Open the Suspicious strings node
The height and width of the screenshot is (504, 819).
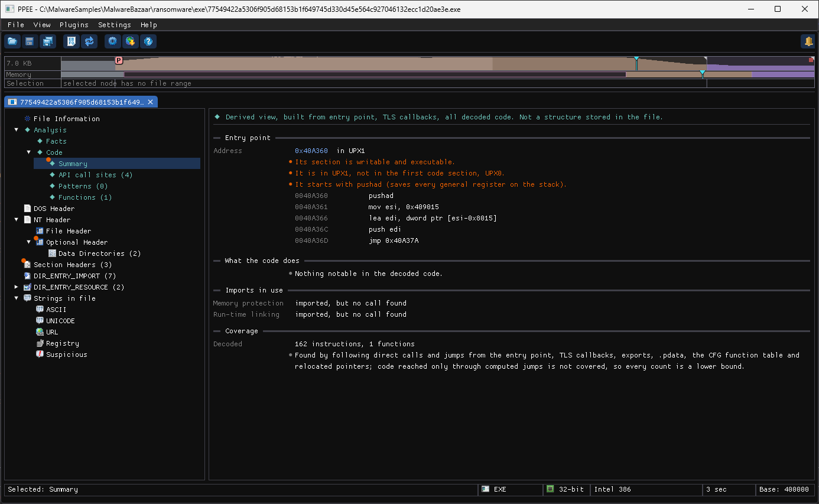(x=67, y=355)
